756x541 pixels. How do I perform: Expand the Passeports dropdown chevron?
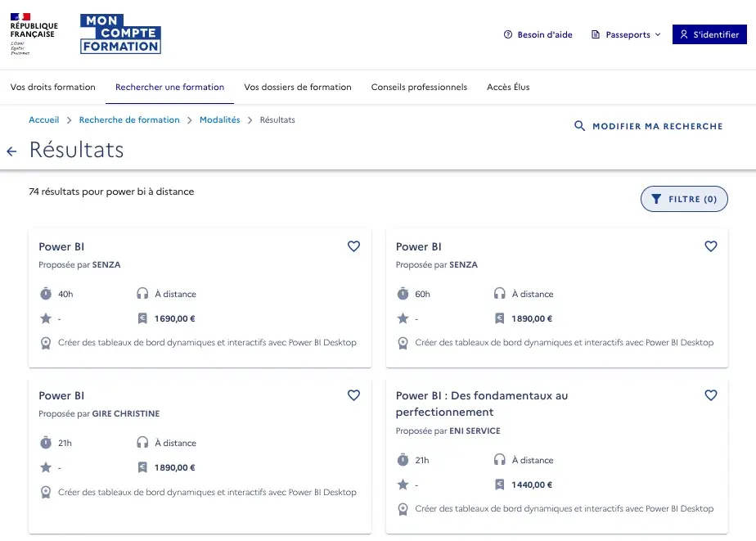658,35
